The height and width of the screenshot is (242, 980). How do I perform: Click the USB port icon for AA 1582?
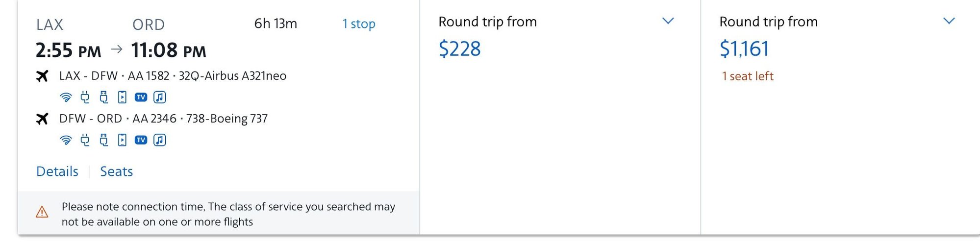[103, 97]
